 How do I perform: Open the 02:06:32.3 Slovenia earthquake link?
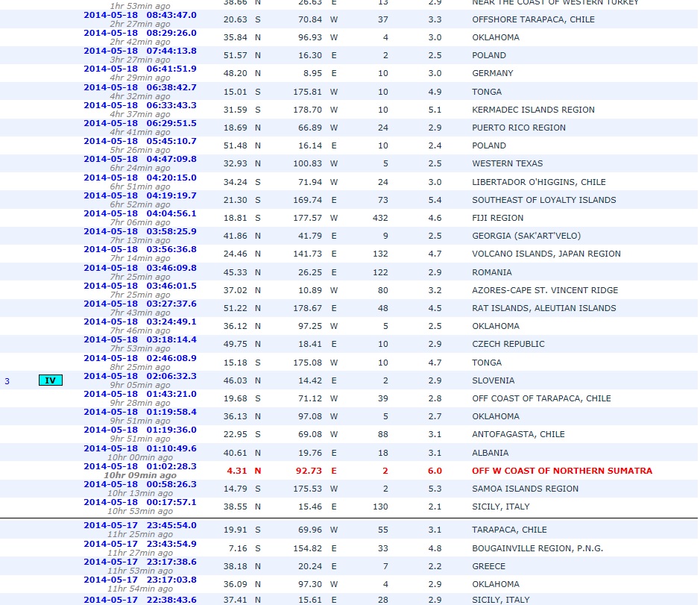click(139, 376)
